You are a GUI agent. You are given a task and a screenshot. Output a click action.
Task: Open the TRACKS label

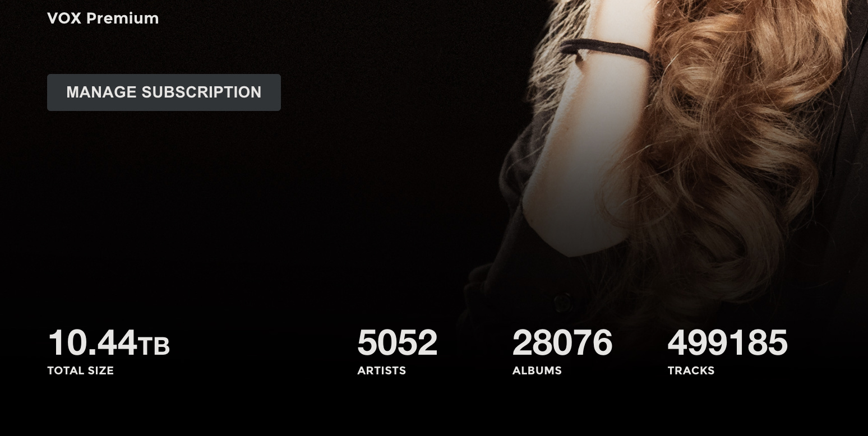(691, 370)
